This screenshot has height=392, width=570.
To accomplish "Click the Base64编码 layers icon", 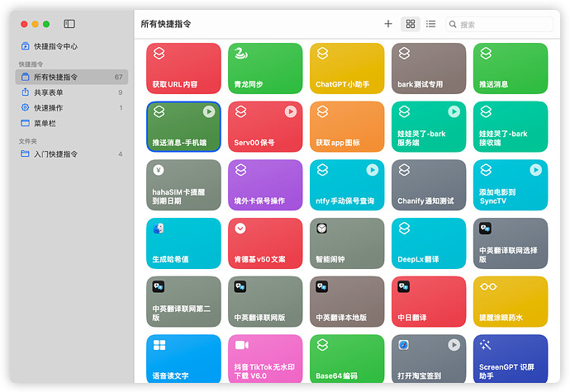I will tap(322, 345).
